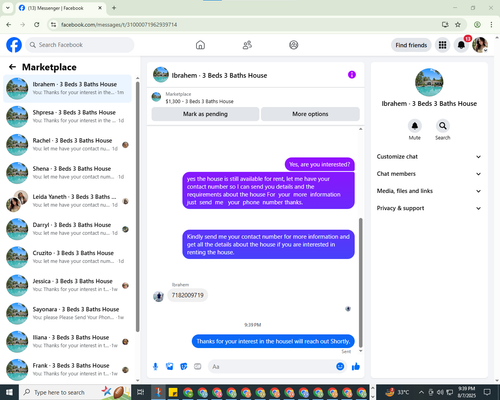Viewport: 500px width, 400px height.
Task: Expand the Privacy & support section
Action: [429, 208]
